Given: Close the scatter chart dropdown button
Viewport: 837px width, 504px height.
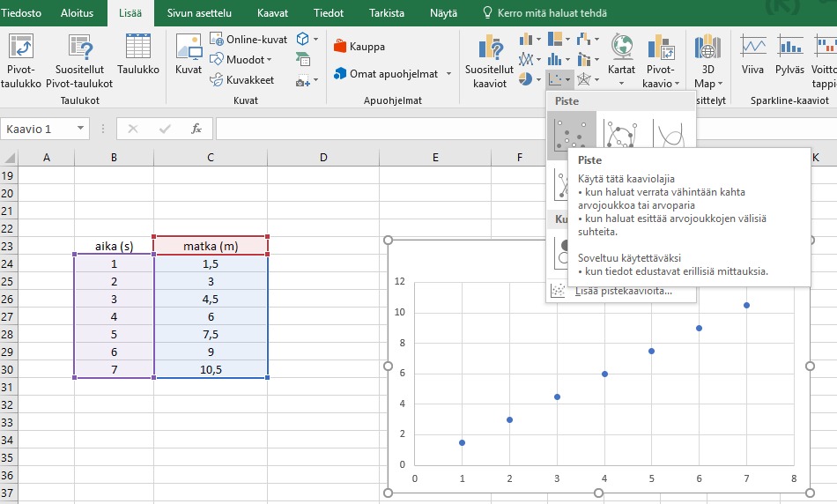Looking at the screenshot, I should click(559, 79).
